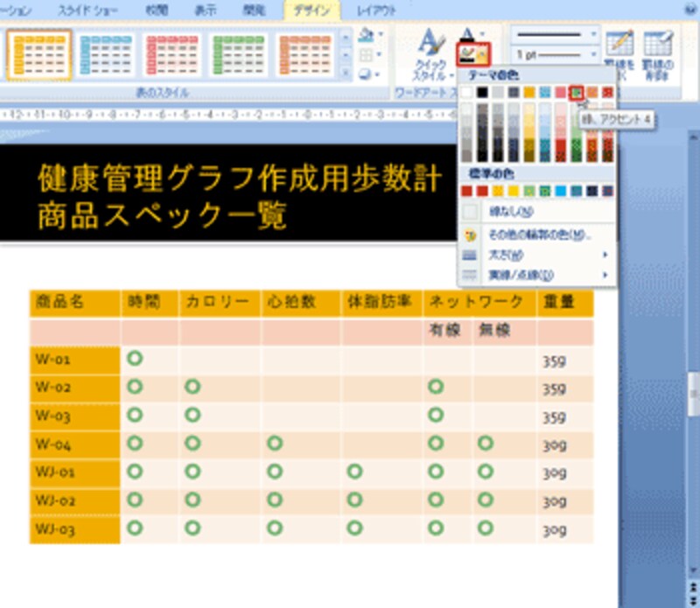The height and width of the screenshot is (608, 700).
Task: Apply the pink table style thumbnail
Action: (172, 55)
